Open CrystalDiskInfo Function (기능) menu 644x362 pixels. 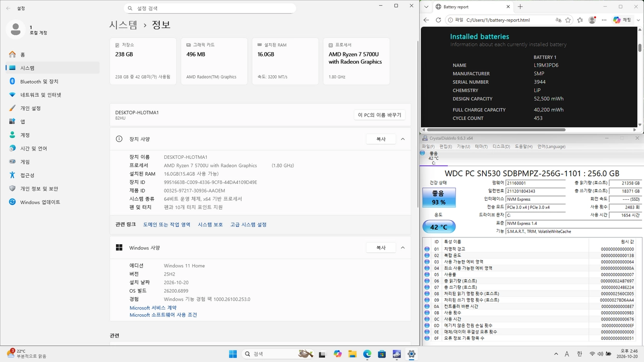point(464,147)
